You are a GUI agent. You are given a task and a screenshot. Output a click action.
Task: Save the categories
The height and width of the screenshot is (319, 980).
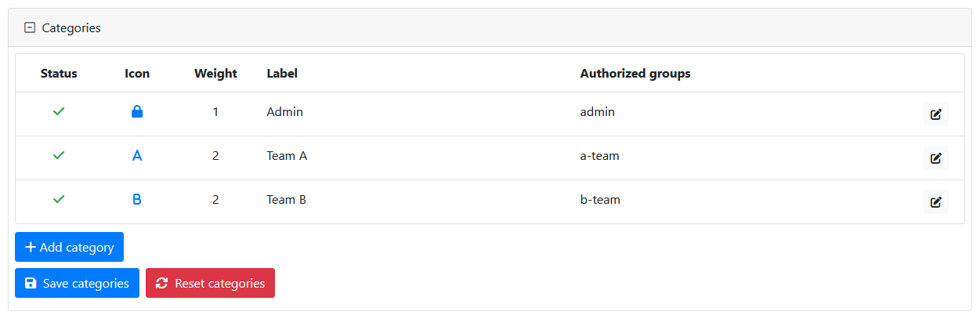pyautogui.click(x=77, y=283)
